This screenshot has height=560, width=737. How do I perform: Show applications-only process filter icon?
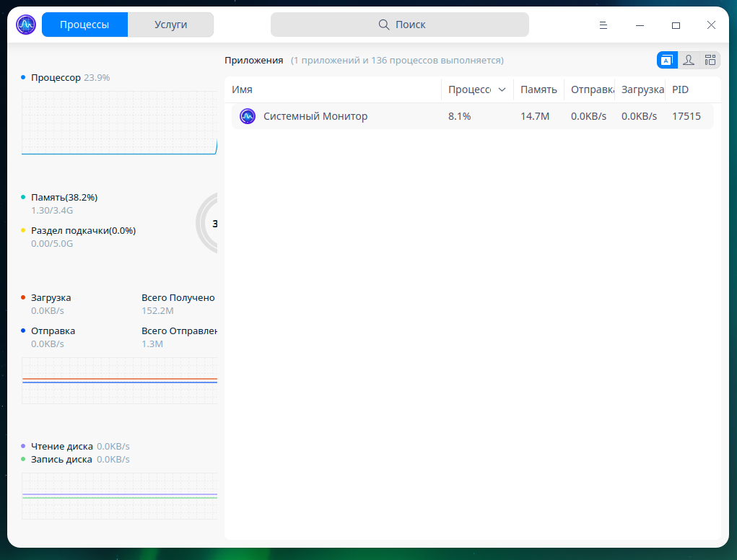[x=667, y=61]
